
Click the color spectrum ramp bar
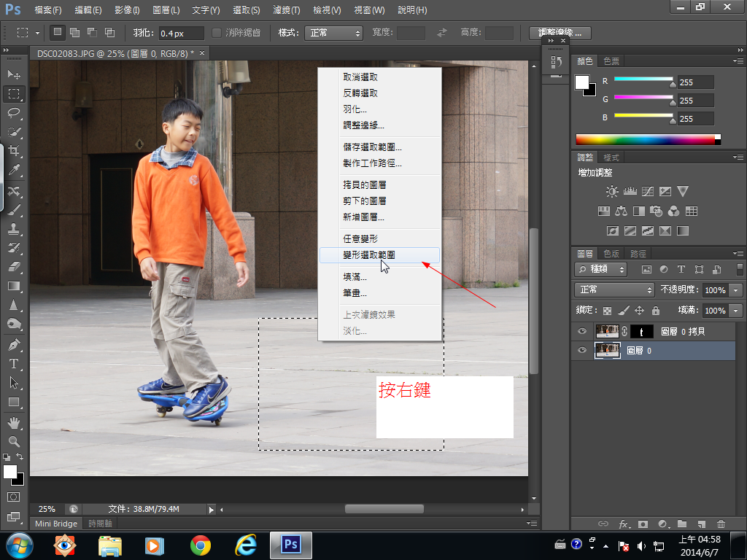[x=646, y=139]
